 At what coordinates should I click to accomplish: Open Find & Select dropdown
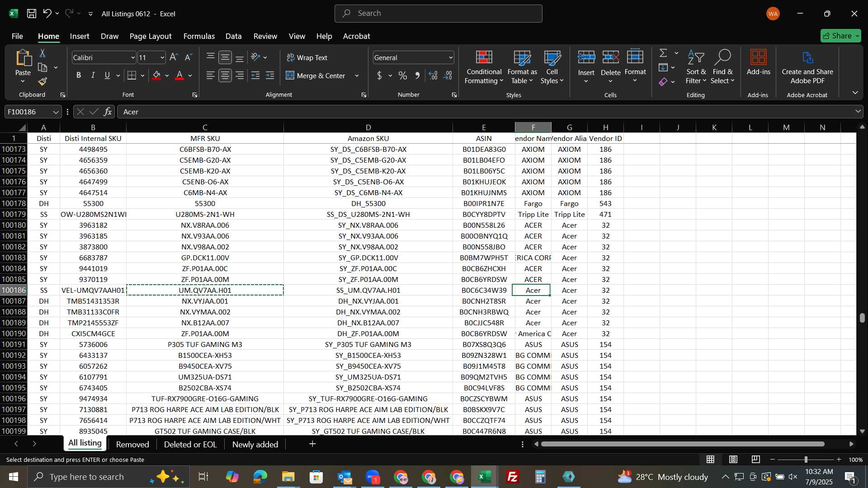[722, 67]
